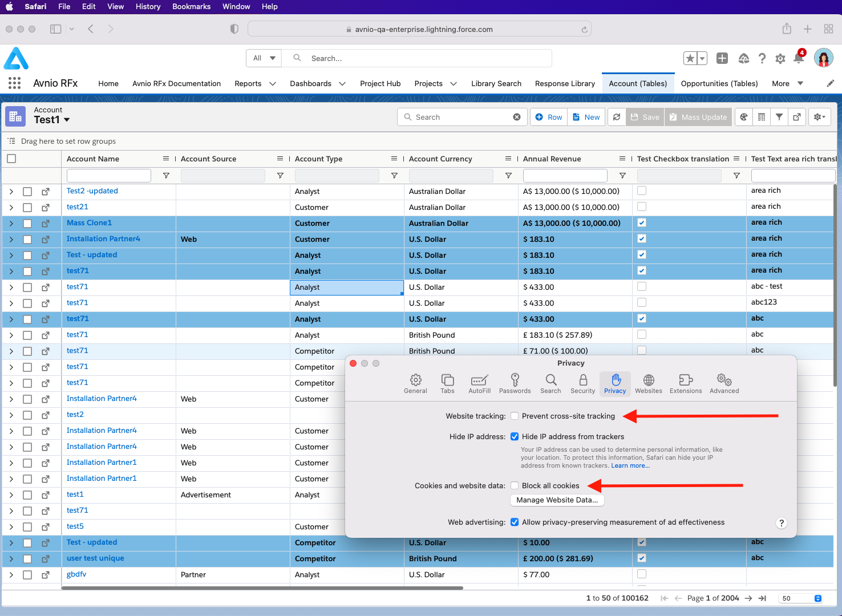
Task: Click the refresh icon in table toolbar
Action: 617,117
